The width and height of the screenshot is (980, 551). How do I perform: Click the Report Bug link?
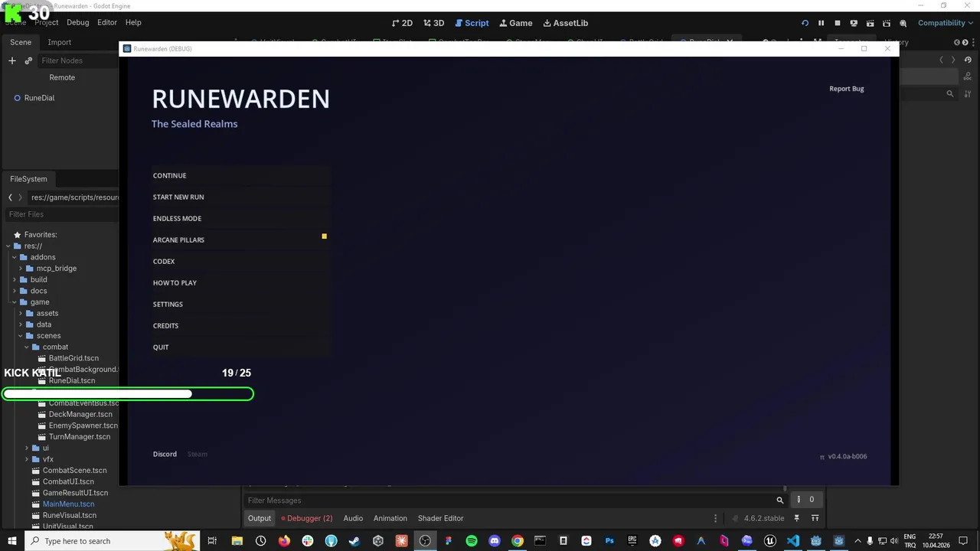pos(847,89)
